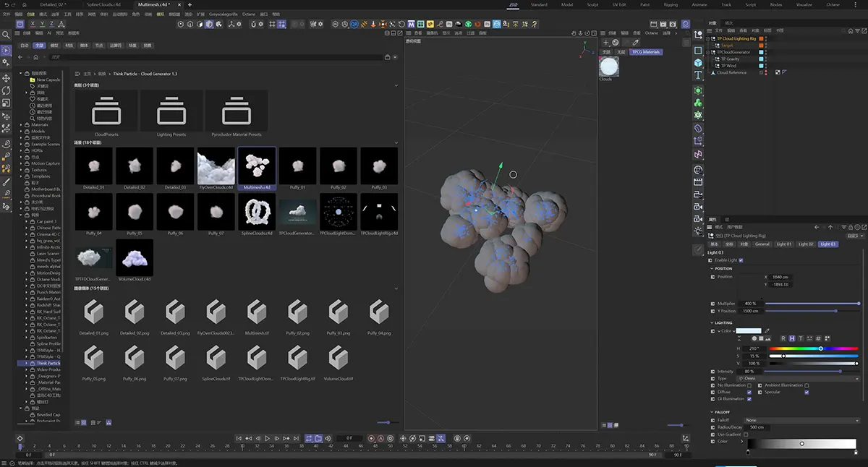Image resolution: width=868 pixels, height=467 pixels.
Task: Select the magnifier search icon above the content browser
Action: tap(7, 34)
